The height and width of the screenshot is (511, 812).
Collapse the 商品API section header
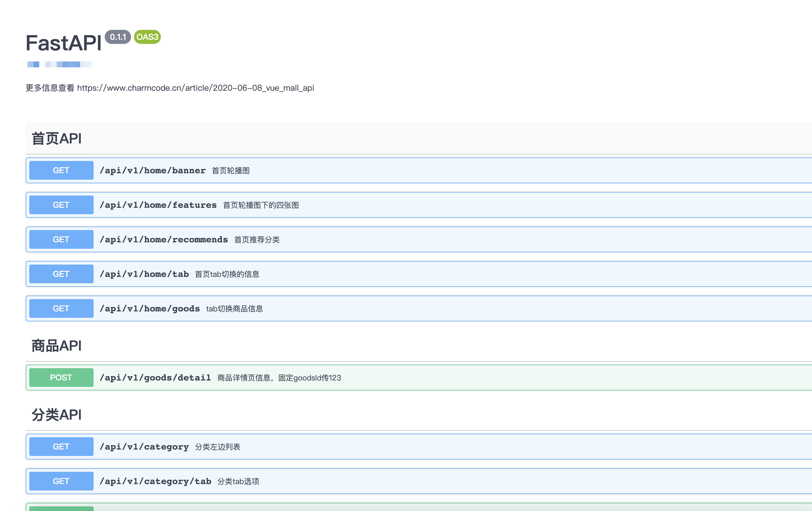click(x=57, y=346)
